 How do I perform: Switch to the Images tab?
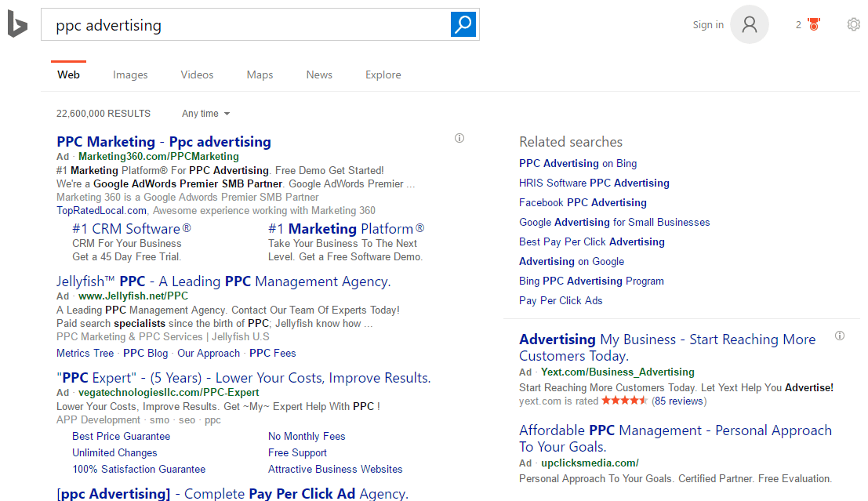130,74
